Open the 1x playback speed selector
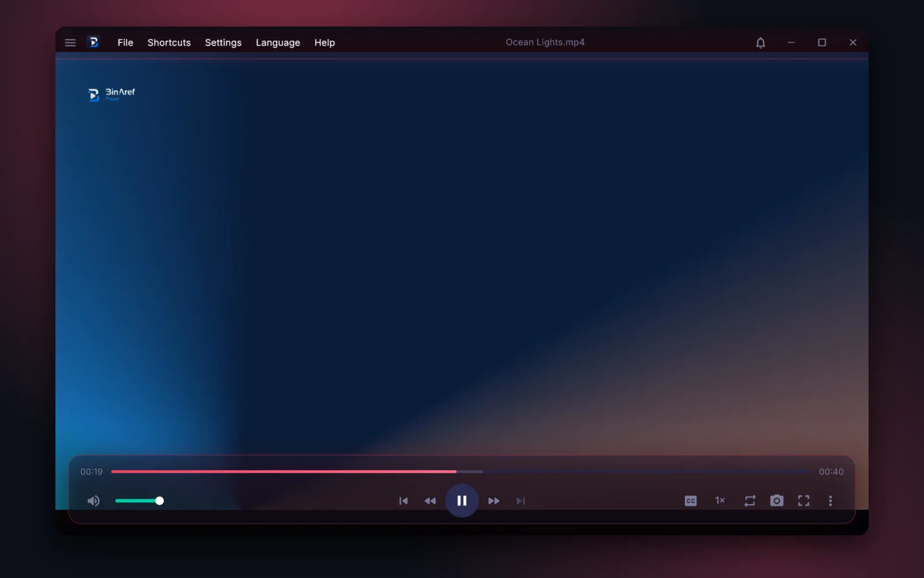This screenshot has height=578, width=924. 720,501
